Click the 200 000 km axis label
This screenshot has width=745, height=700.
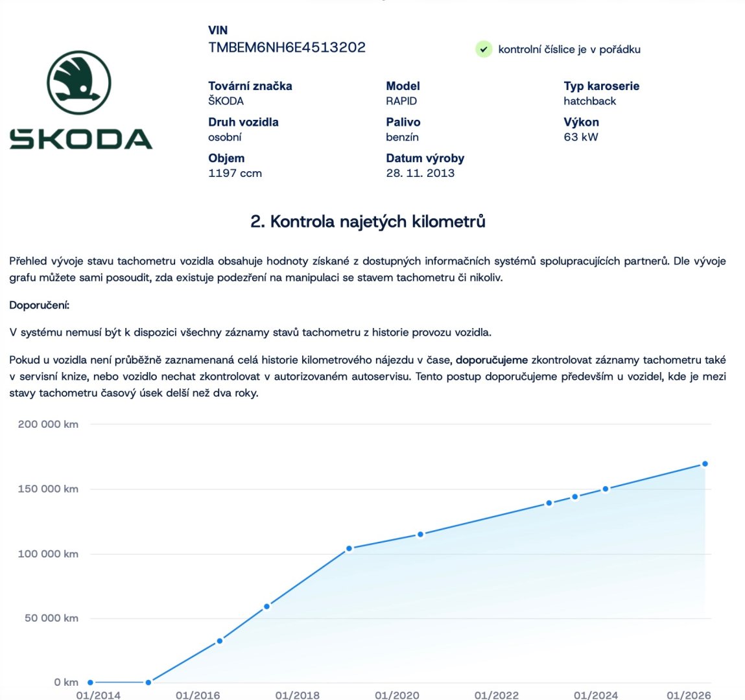(x=48, y=425)
